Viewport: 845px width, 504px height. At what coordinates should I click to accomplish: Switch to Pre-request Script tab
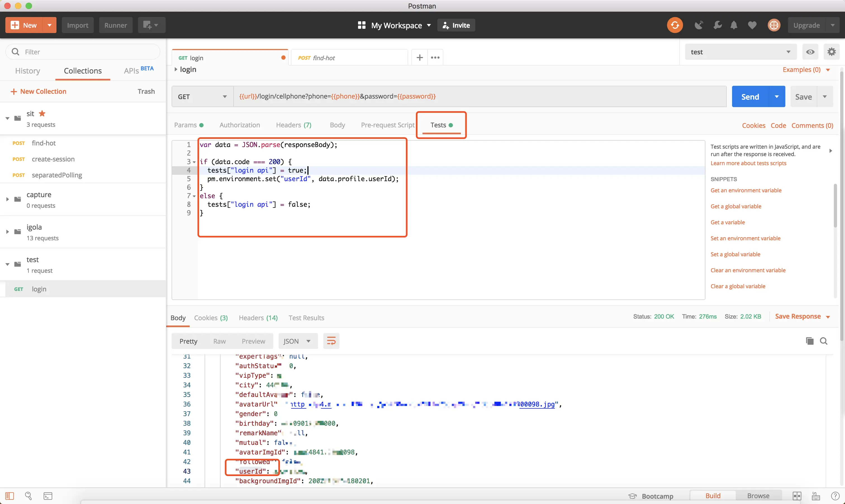(388, 125)
